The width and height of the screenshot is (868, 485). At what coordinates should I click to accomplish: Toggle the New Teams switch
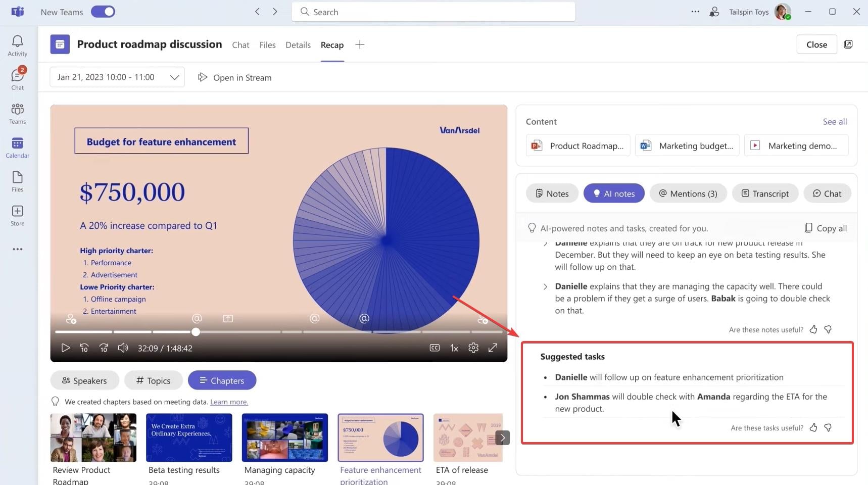coord(103,12)
